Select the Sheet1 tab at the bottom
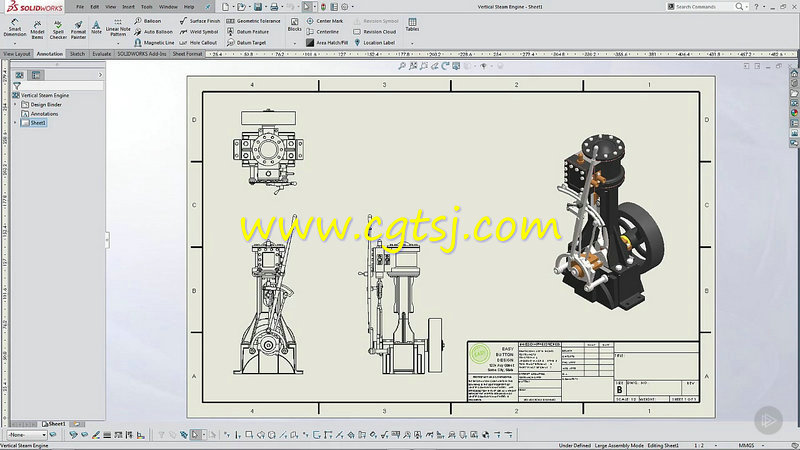 coord(54,424)
